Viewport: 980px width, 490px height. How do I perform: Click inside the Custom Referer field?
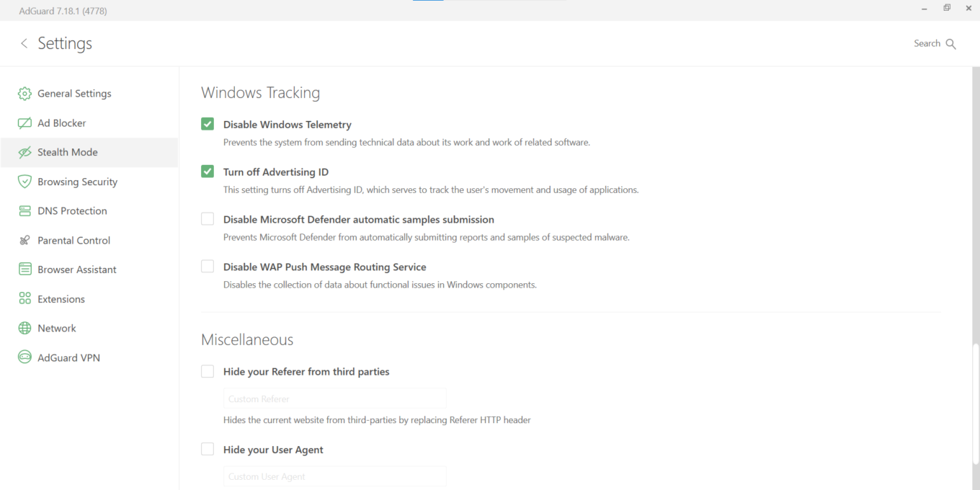pyautogui.click(x=334, y=398)
